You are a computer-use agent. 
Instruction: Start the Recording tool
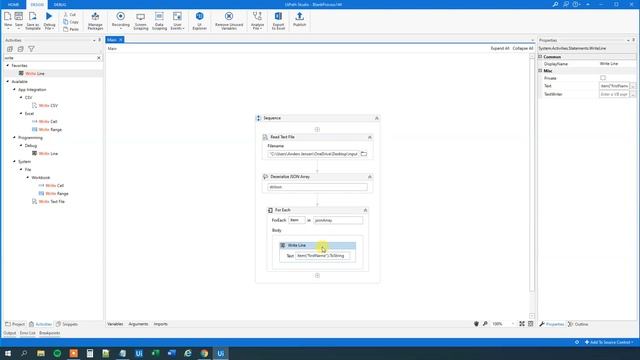(x=120, y=20)
